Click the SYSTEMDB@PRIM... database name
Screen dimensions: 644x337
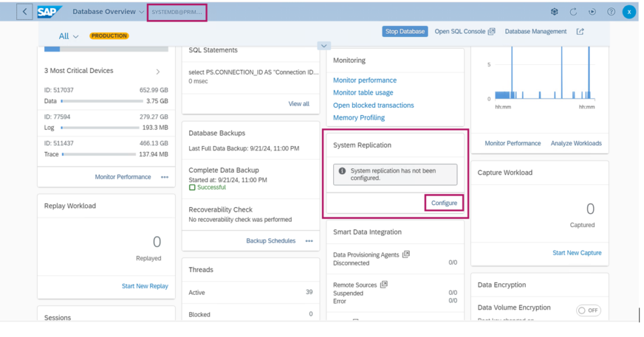(177, 12)
